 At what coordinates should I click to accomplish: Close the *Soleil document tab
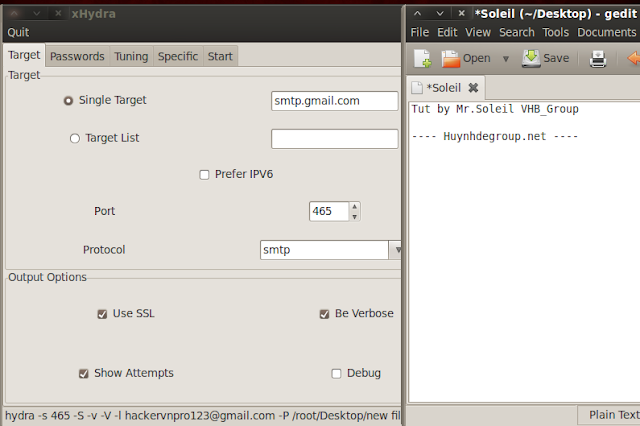(x=473, y=88)
